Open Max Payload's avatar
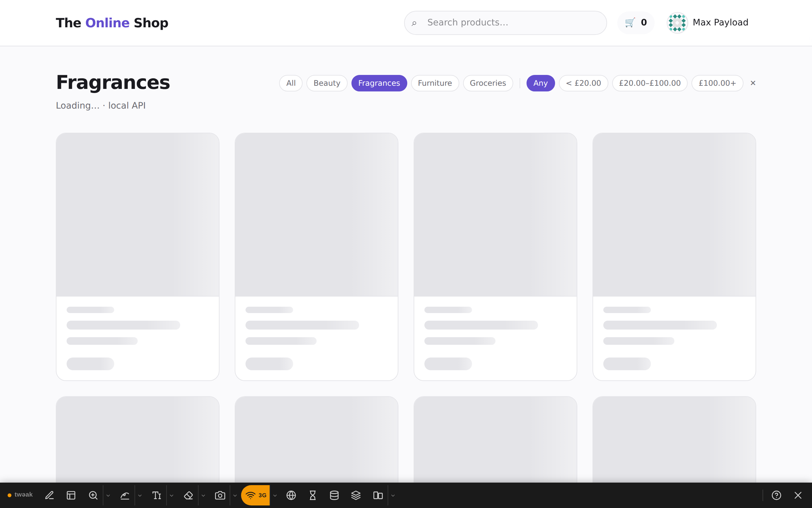The width and height of the screenshot is (812, 508). (677, 23)
